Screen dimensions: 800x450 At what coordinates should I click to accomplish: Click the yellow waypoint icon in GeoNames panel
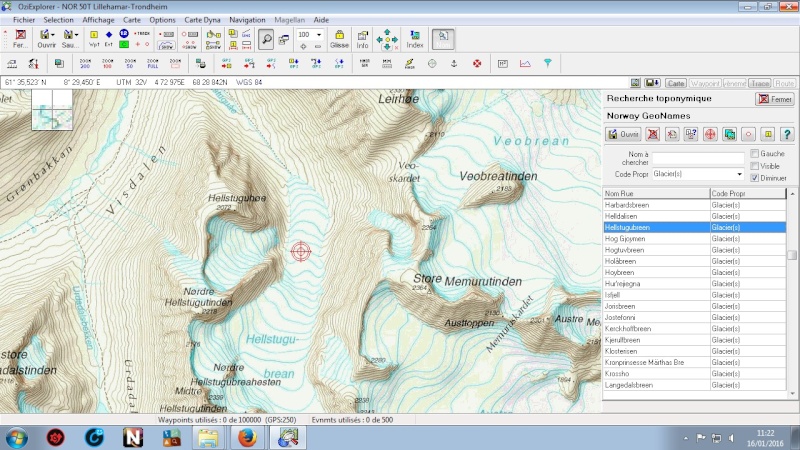(x=768, y=134)
